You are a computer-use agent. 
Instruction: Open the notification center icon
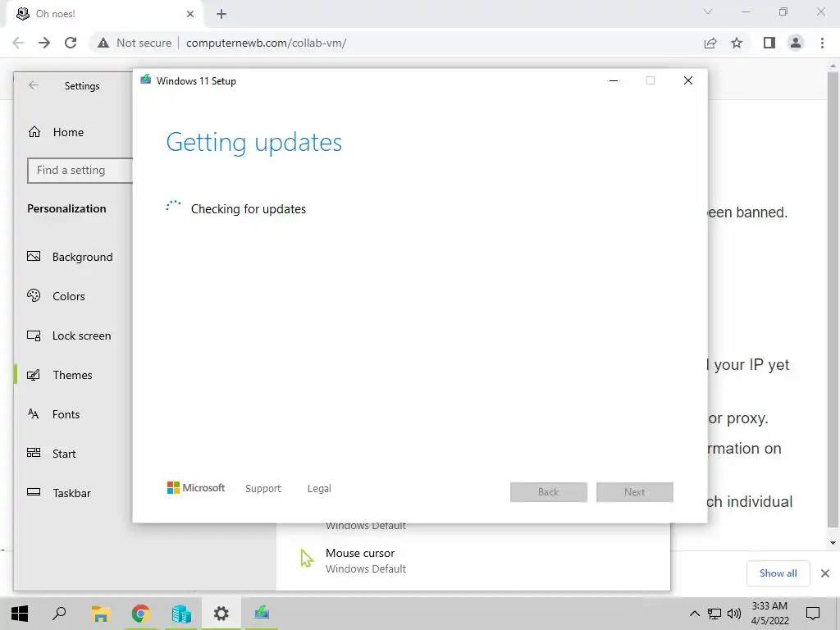click(813, 614)
